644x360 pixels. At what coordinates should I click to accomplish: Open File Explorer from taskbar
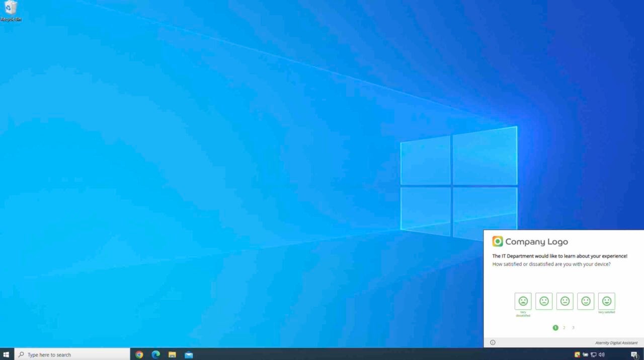[x=172, y=354]
